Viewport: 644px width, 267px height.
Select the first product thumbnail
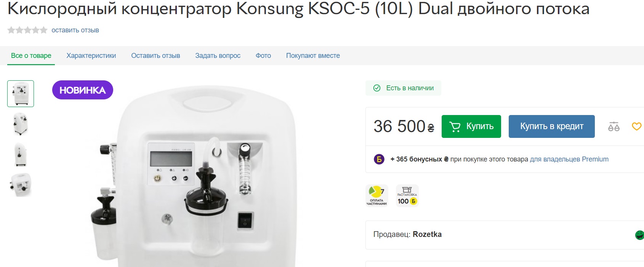21,94
